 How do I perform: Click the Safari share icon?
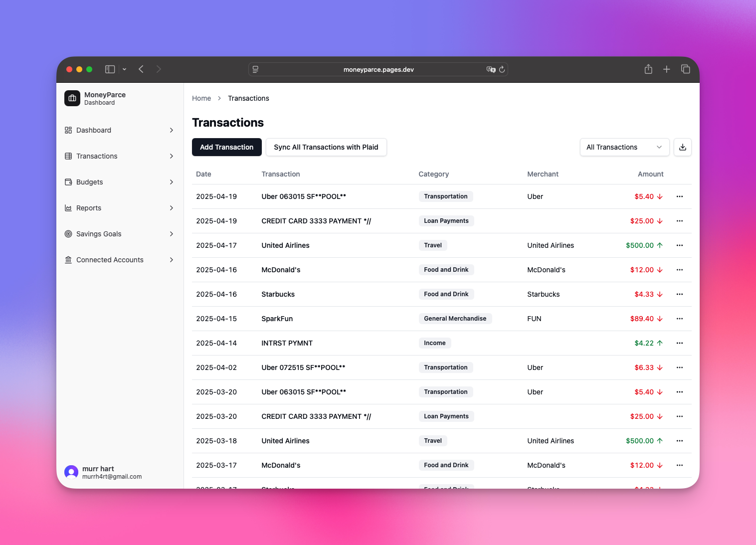pyautogui.click(x=648, y=69)
